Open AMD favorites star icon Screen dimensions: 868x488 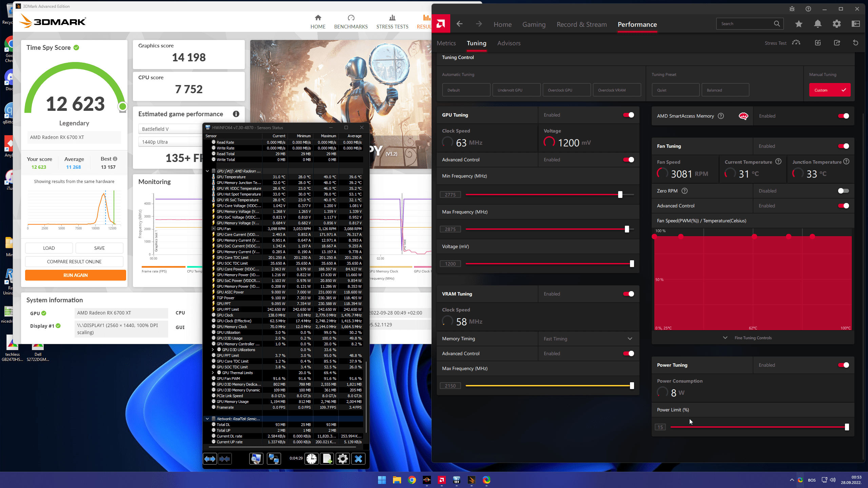click(x=798, y=24)
